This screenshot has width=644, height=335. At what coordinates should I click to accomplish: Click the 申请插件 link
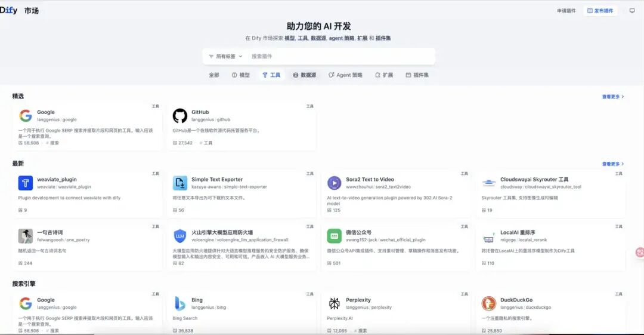pyautogui.click(x=566, y=11)
